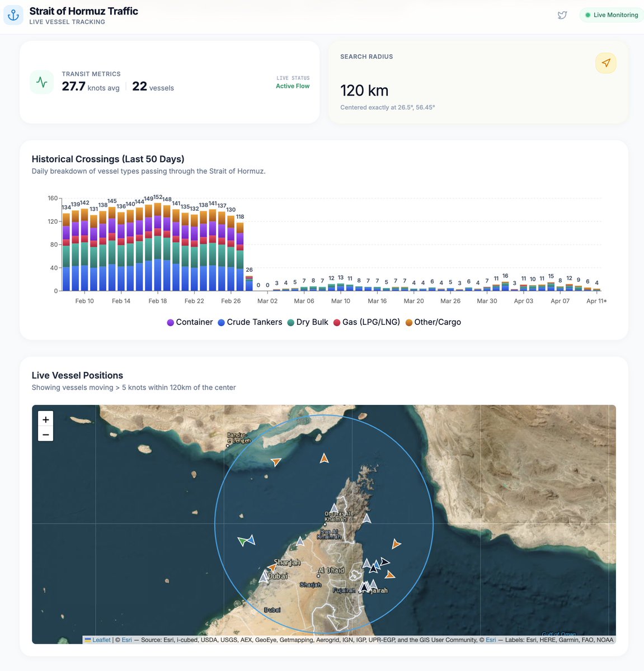Click the Centered exactly at 26.5°, 56.45° text
The height and width of the screenshot is (671, 644).
(388, 107)
